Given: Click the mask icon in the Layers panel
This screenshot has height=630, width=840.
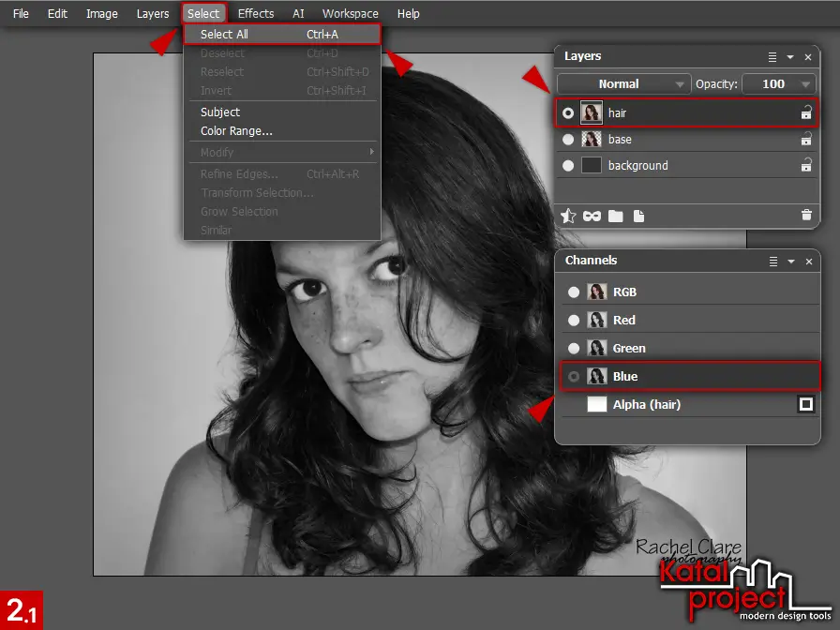Looking at the screenshot, I should [x=592, y=216].
